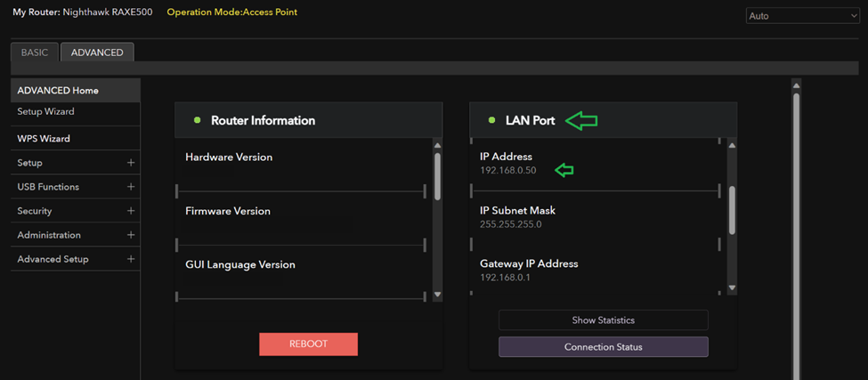The height and width of the screenshot is (380, 868).
Task: Expand the Setup menu plus icon
Action: pyautogui.click(x=131, y=163)
